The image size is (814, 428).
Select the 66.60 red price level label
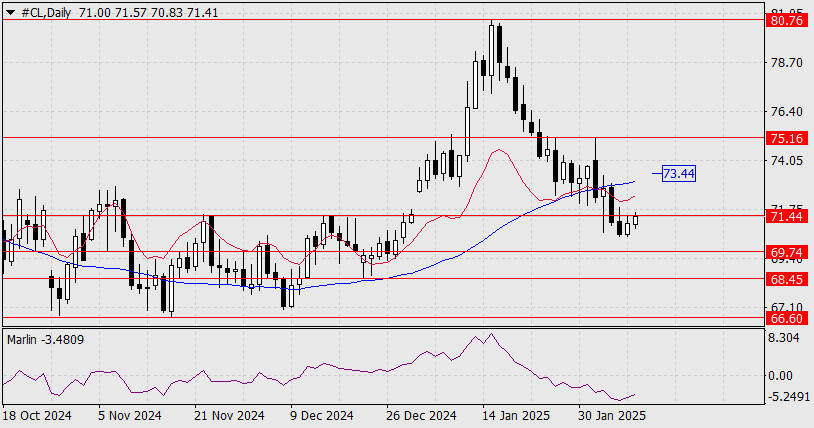787,318
